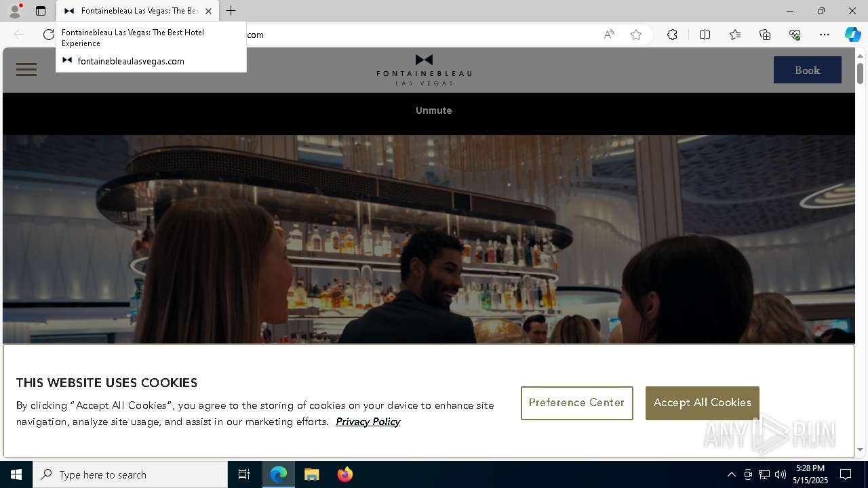Accept All Cookies
868x488 pixels.
click(x=702, y=403)
